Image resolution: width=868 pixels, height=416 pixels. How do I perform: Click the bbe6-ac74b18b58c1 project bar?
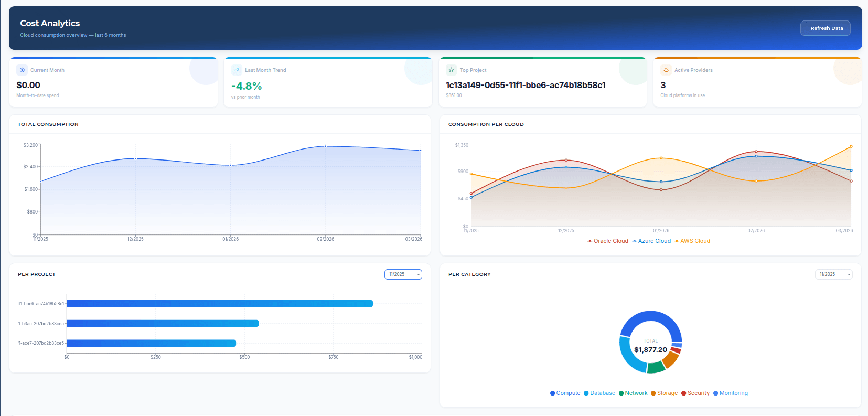(x=220, y=304)
